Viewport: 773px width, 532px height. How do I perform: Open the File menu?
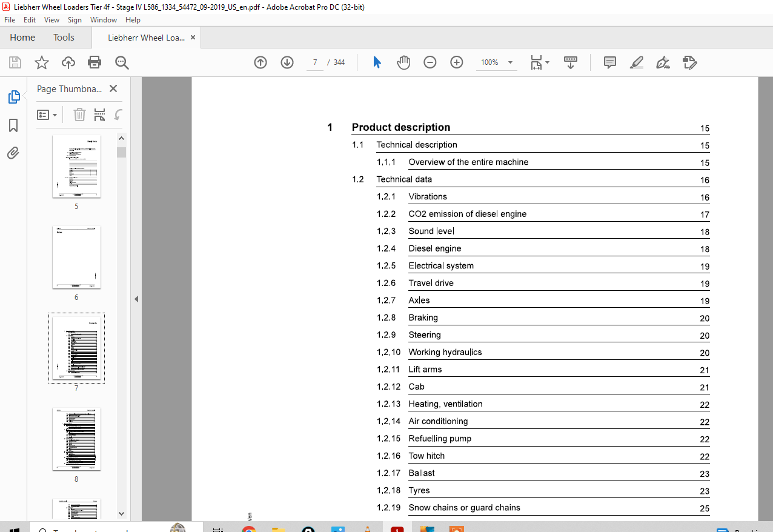tap(10, 20)
